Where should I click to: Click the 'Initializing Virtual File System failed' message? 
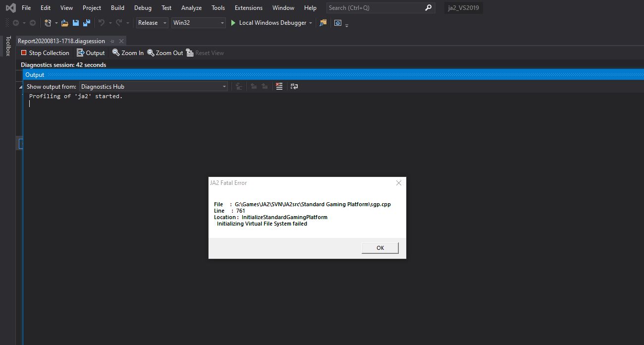coord(262,224)
